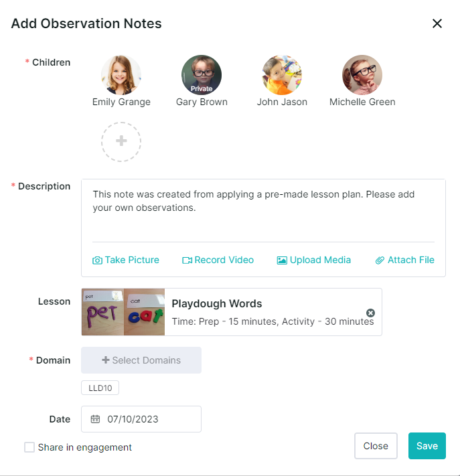Screen dimensions: 460x476
Task: Open date picker showing 07/10/2023
Action: (x=141, y=419)
